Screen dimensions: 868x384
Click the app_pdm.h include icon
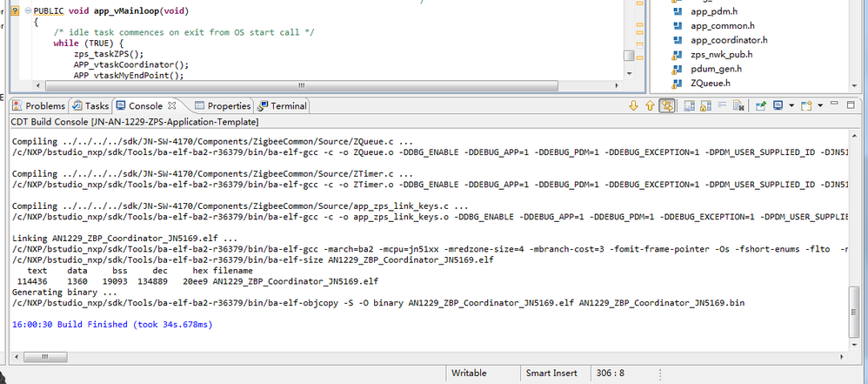coord(677,11)
